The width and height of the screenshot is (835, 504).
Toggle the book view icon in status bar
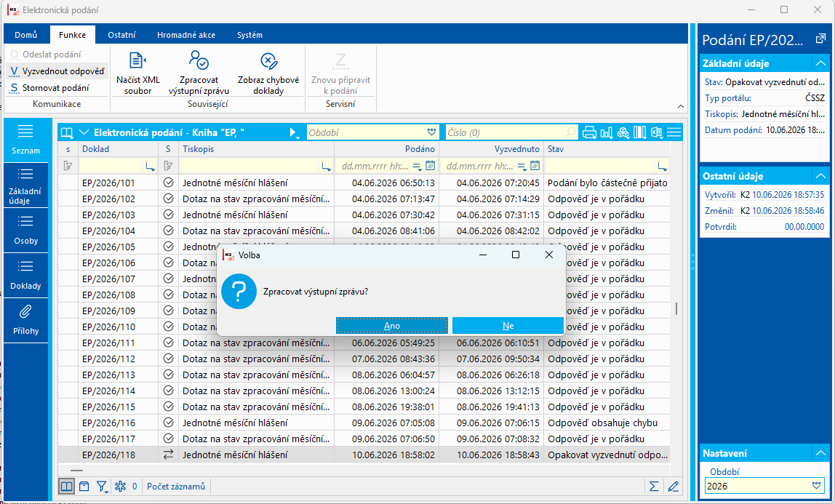[x=67, y=486]
